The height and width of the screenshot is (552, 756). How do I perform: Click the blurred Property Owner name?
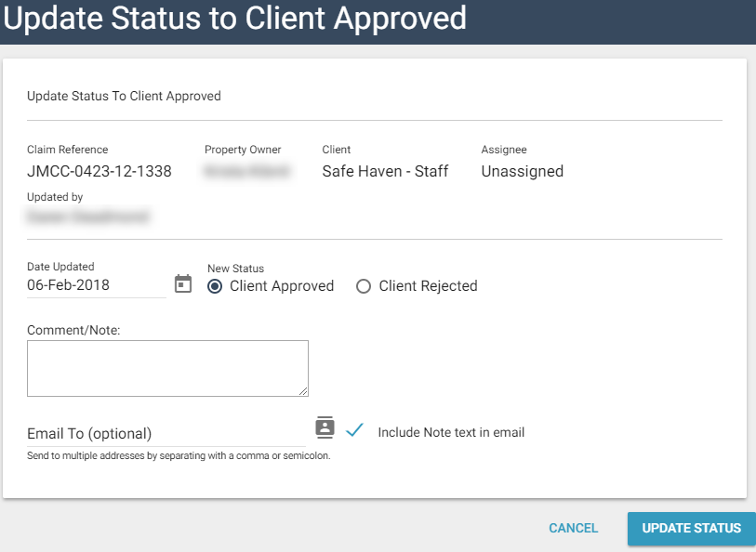246,171
